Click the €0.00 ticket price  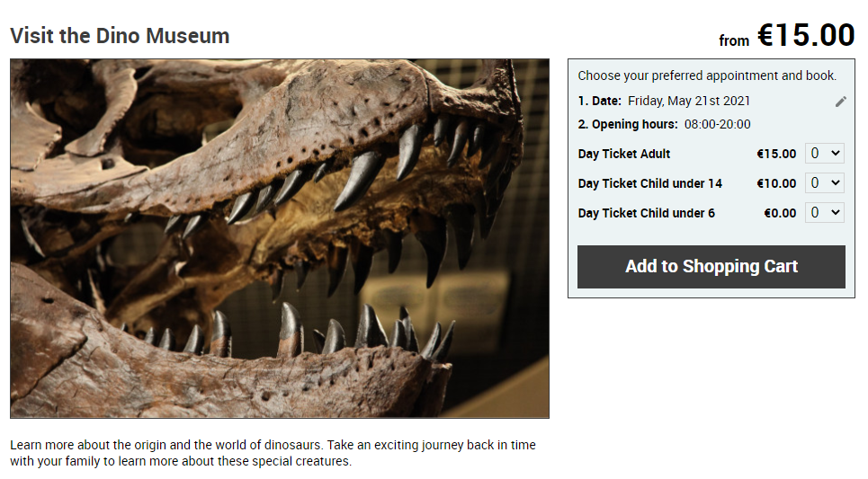pos(780,213)
